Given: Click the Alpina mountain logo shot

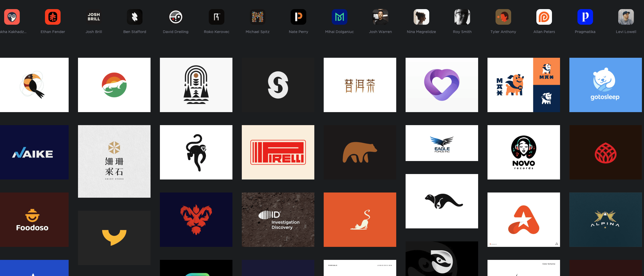Looking at the screenshot, I should (x=606, y=220).
